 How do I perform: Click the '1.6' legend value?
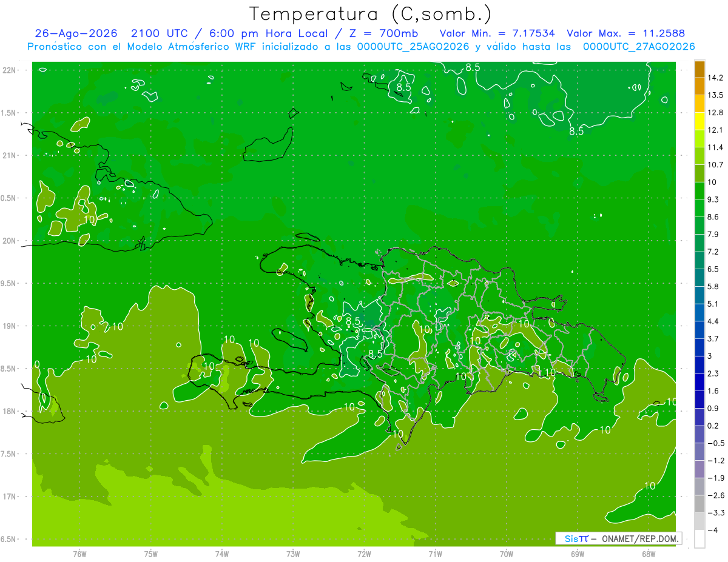pos(713,391)
